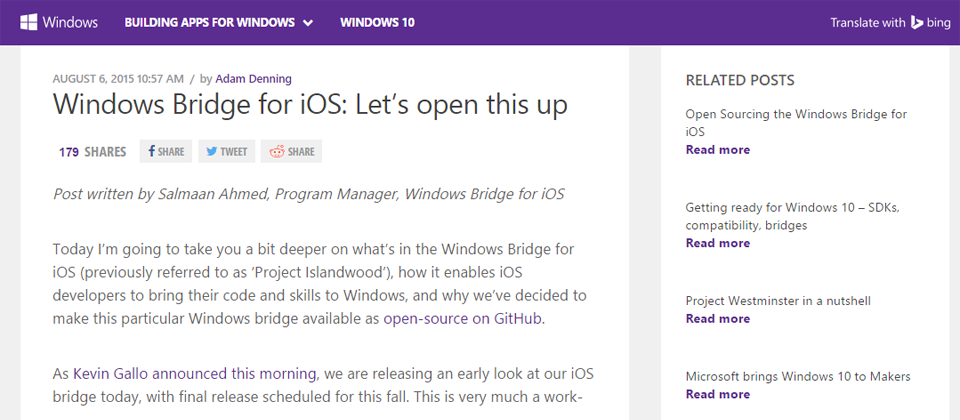Click the Windows logo icon

pos(29,22)
